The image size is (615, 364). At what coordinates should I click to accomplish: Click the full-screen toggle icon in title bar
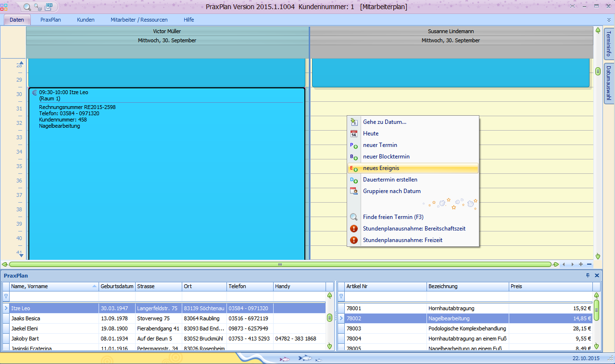572,7
